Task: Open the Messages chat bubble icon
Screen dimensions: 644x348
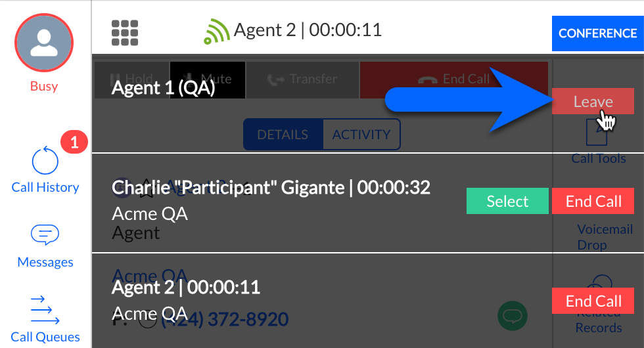Action: (x=45, y=235)
